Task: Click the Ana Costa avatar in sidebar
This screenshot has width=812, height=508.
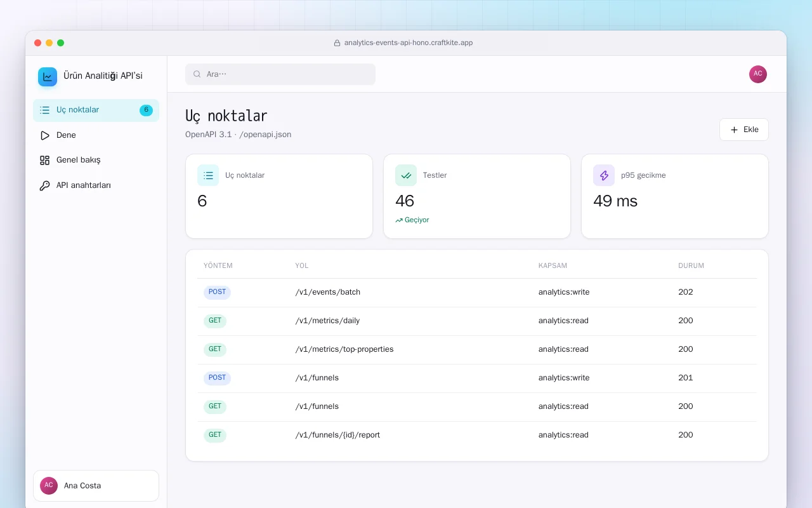Action: coord(49,486)
